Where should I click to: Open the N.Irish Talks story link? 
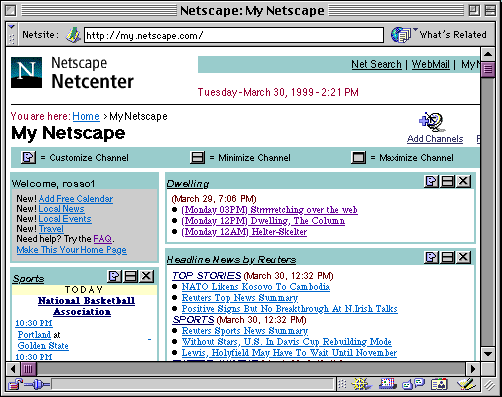[289, 309]
